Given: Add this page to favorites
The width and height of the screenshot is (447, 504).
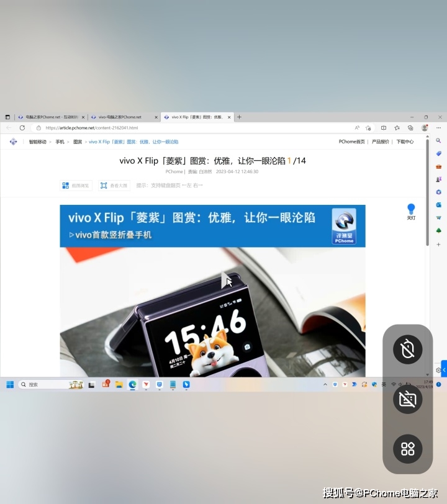Looking at the screenshot, I should (369, 128).
